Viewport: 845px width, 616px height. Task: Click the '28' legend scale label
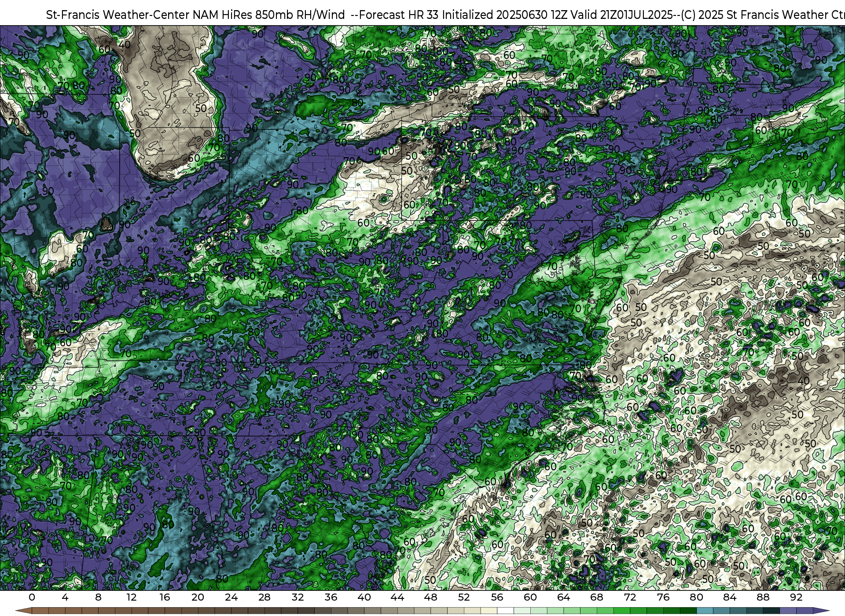pos(265,598)
